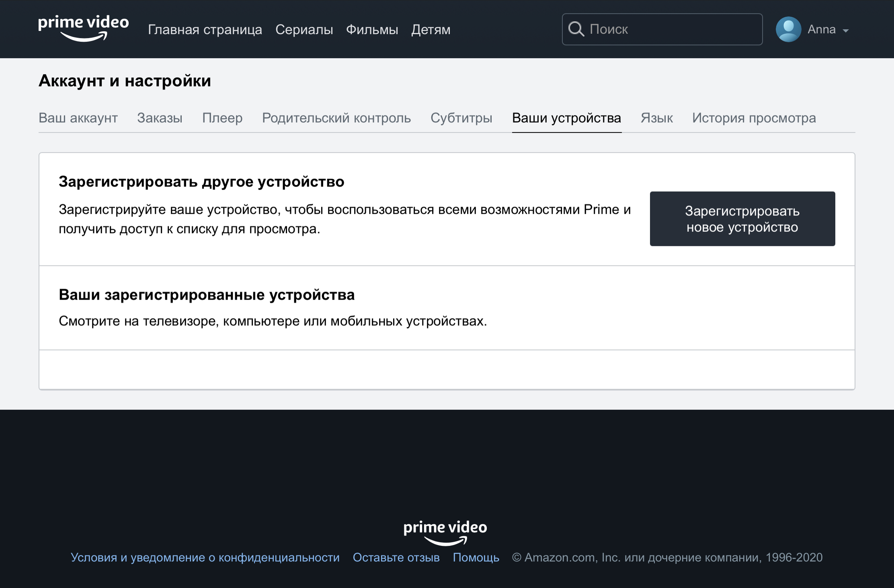Viewport: 894px width, 588px height.
Task: Follow the Оставьте отзыв link
Action: [x=396, y=557]
